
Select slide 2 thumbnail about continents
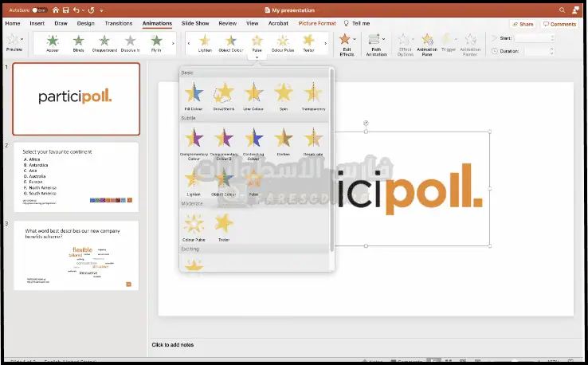[76, 176]
